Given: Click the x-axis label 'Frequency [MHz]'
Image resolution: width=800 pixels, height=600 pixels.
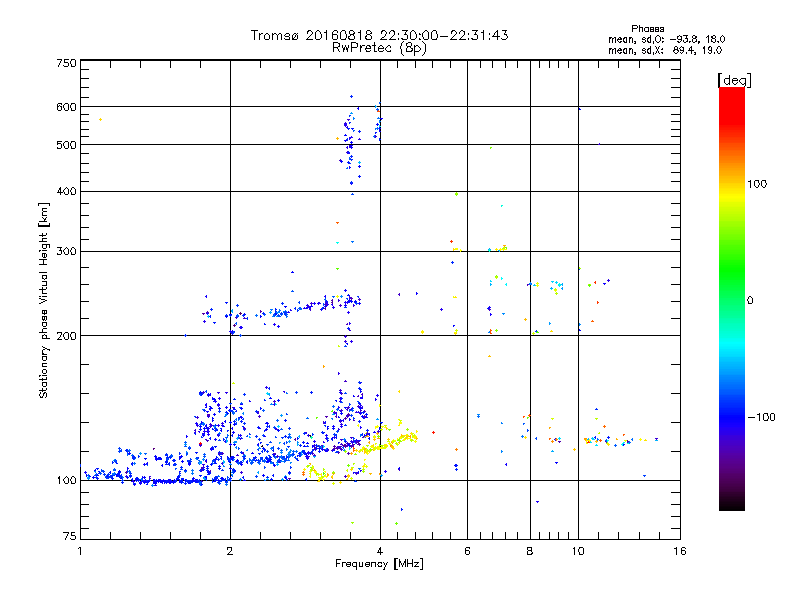Looking at the screenshot, I should coord(379,564).
